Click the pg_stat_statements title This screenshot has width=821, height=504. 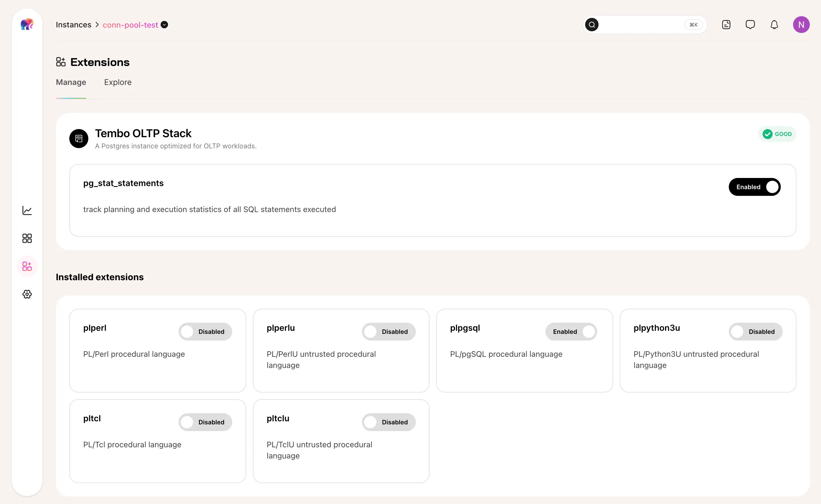(123, 183)
